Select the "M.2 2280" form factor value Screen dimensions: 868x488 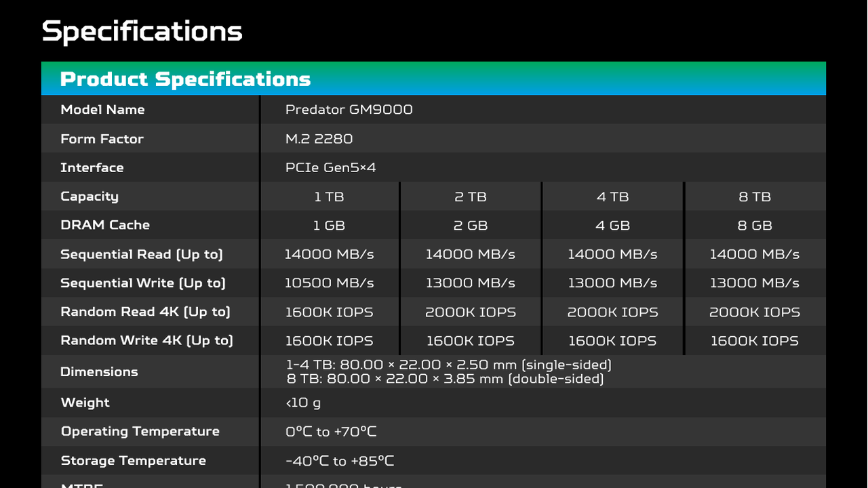319,139
